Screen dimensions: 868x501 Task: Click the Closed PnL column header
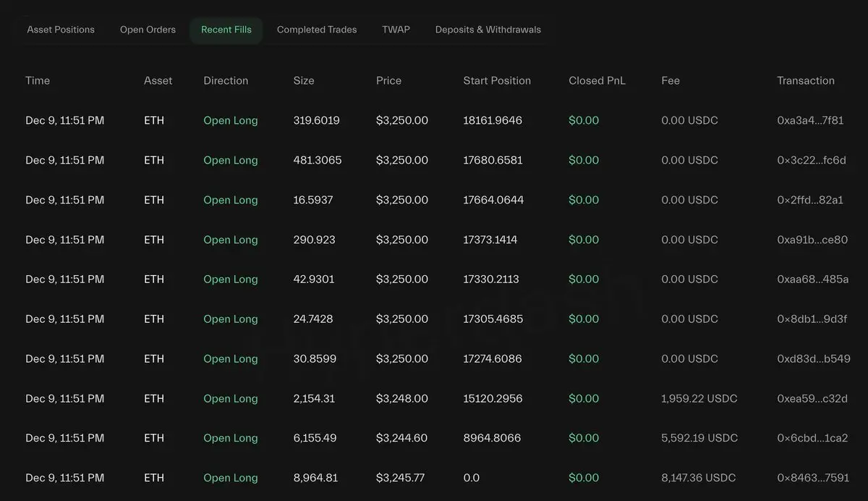click(597, 80)
